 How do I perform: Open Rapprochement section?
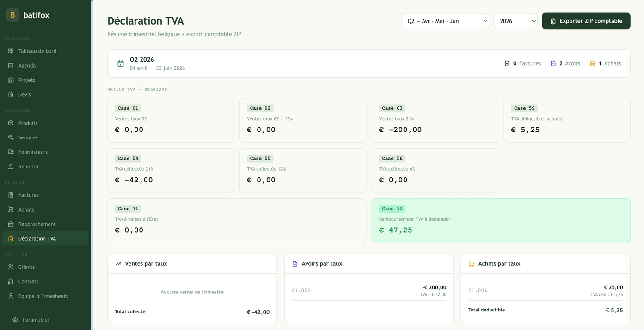[45, 224]
